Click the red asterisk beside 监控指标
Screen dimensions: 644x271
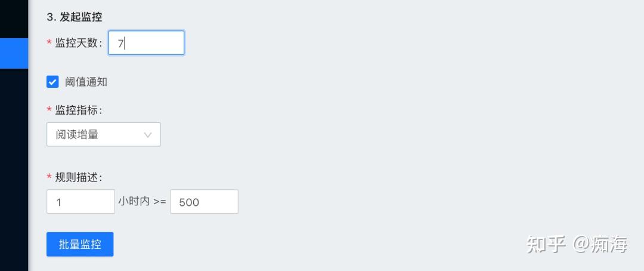tap(49, 110)
